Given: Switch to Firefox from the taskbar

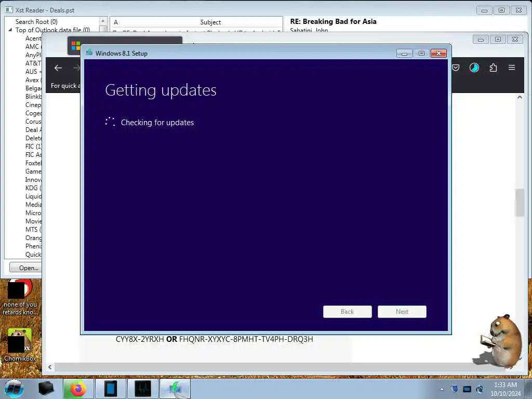Looking at the screenshot, I should click(x=78, y=389).
